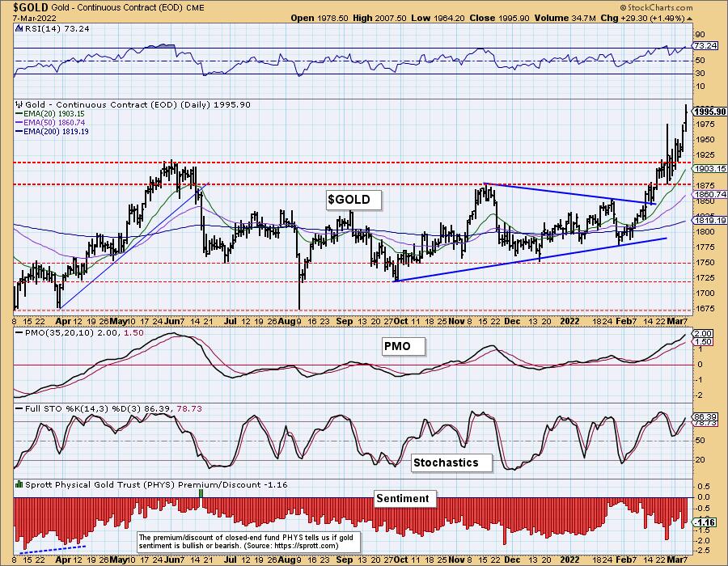Click the 1750 price level on right axis
The image size is (728, 566).
tap(705, 263)
